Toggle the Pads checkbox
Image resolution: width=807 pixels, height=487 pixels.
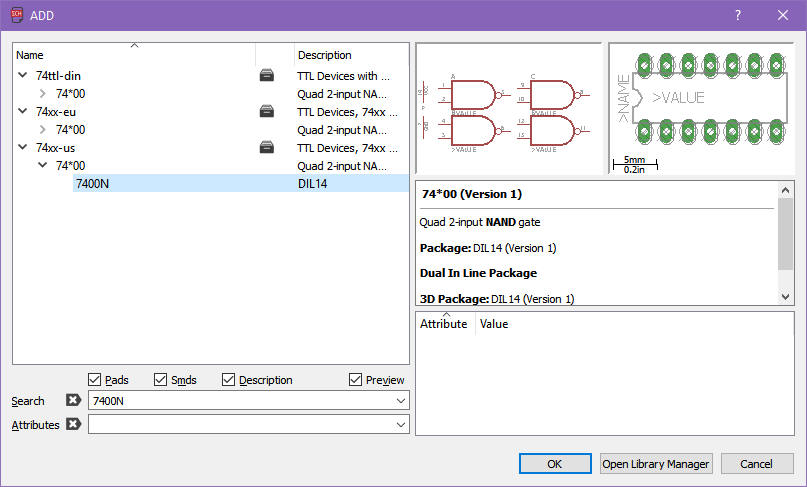click(95, 380)
